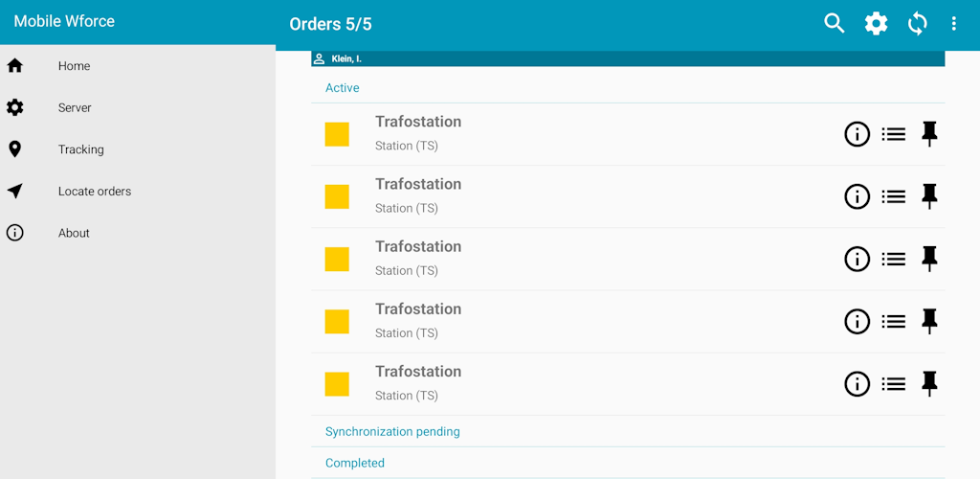Expand the Completed section
Screen dimensions: 980x479
coord(628,463)
